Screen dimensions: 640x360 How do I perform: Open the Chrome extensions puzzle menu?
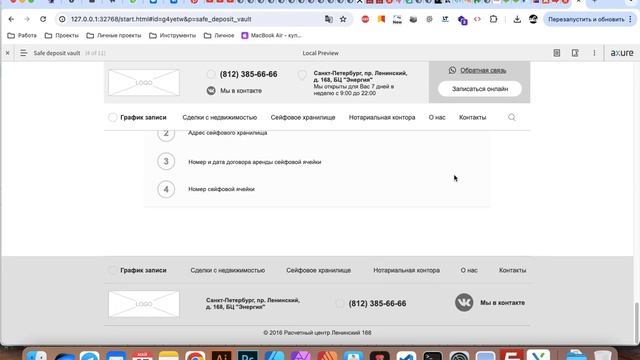[493, 19]
